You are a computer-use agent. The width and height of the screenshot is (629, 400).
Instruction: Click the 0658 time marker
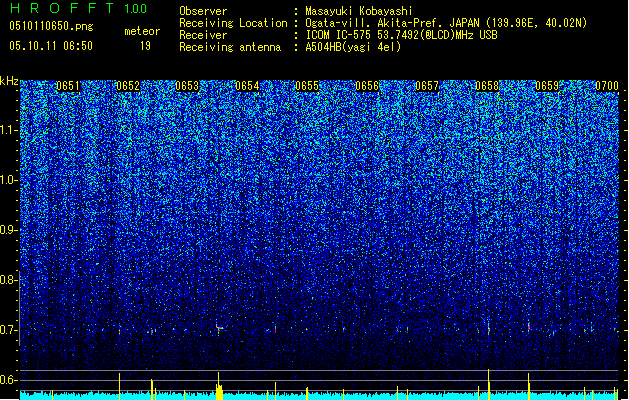[487, 86]
